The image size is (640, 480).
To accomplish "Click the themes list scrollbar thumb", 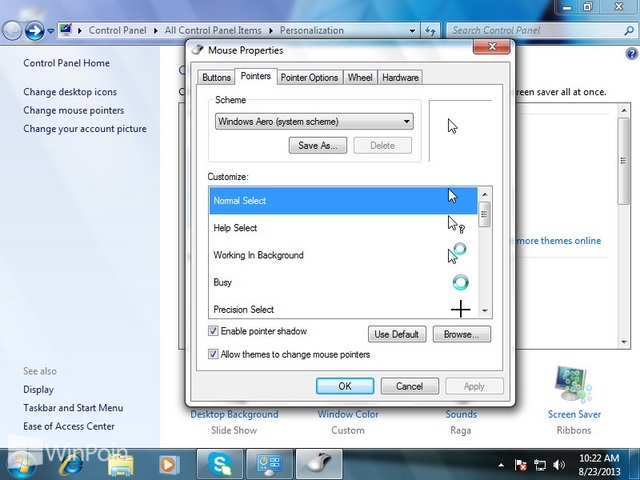I will click(624, 161).
